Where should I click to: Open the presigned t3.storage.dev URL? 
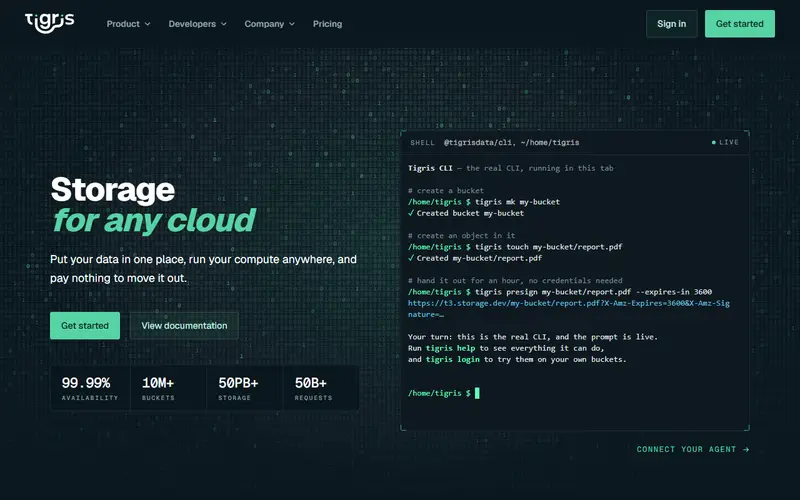point(568,309)
